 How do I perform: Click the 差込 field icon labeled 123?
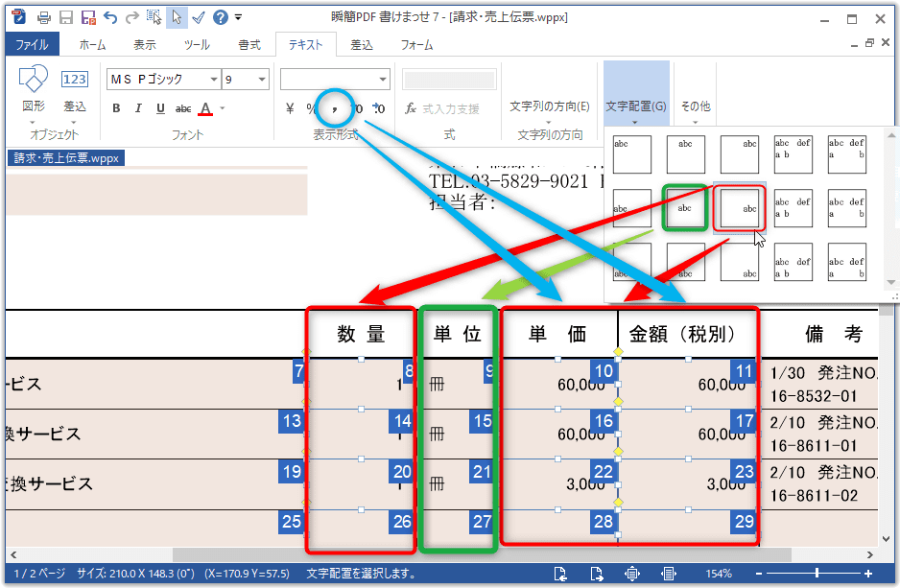click(x=75, y=80)
